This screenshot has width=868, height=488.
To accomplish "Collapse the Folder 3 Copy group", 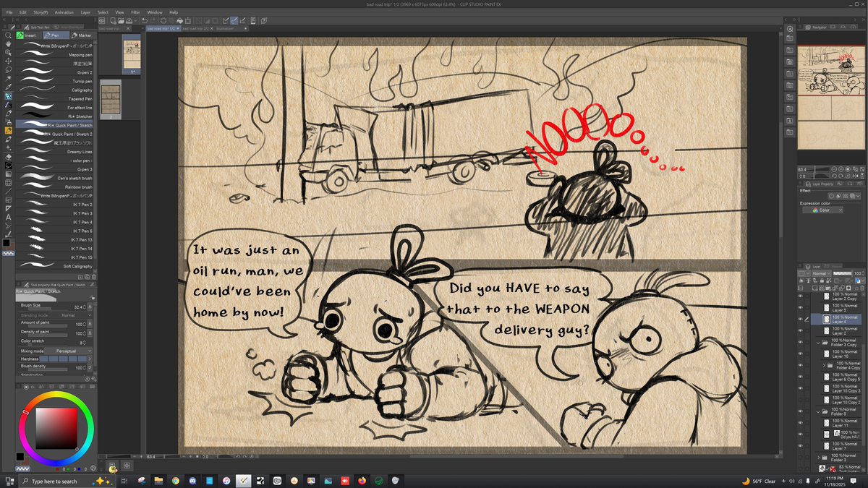I will pos(817,343).
